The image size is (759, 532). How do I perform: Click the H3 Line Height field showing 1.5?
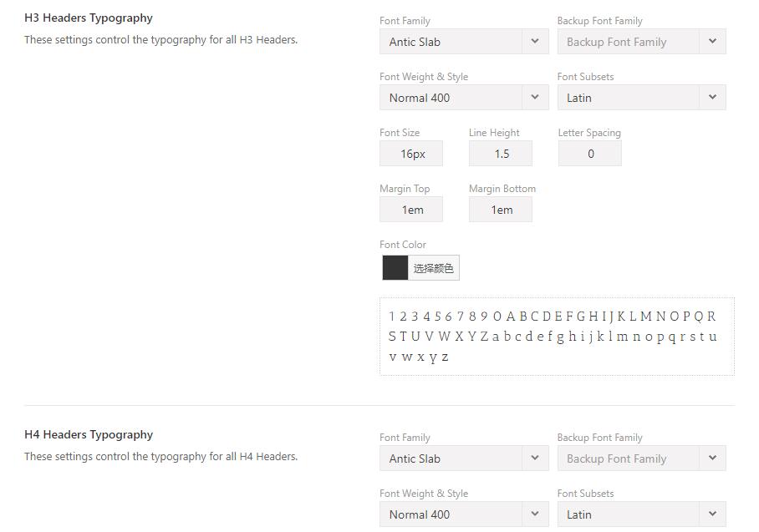click(501, 154)
